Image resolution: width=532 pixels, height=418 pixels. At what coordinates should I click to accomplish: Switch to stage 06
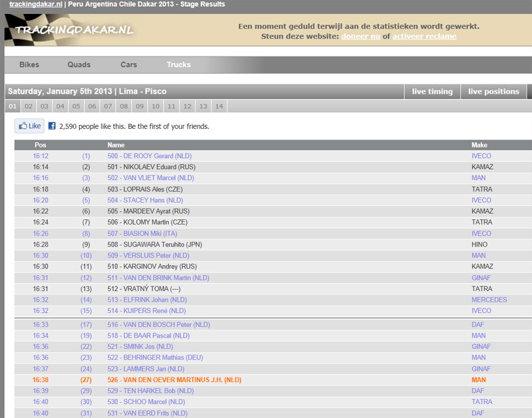coord(92,106)
